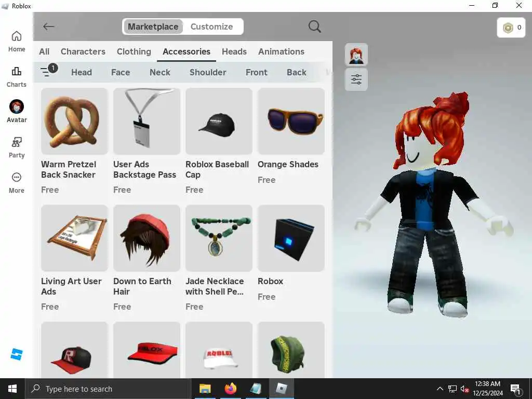Choose the Orange Shades item

291,121
